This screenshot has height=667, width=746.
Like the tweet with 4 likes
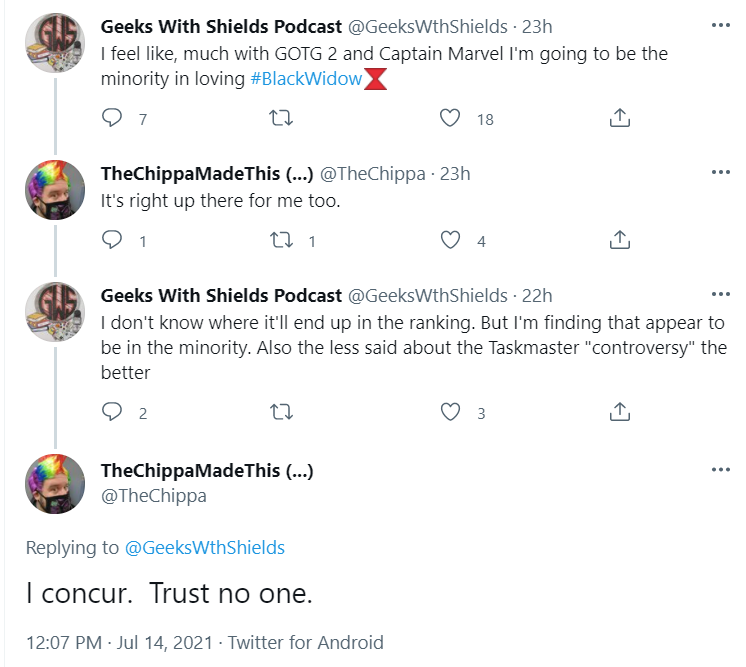[450, 240]
